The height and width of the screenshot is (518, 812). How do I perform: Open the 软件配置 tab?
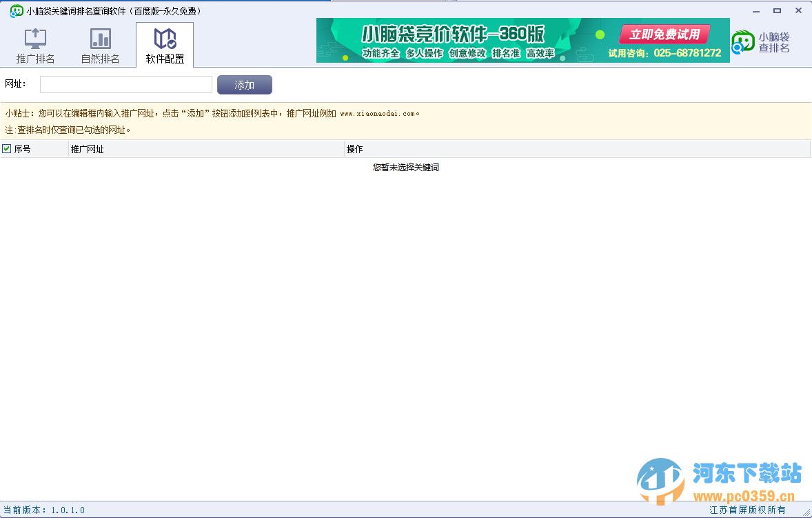[x=164, y=45]
